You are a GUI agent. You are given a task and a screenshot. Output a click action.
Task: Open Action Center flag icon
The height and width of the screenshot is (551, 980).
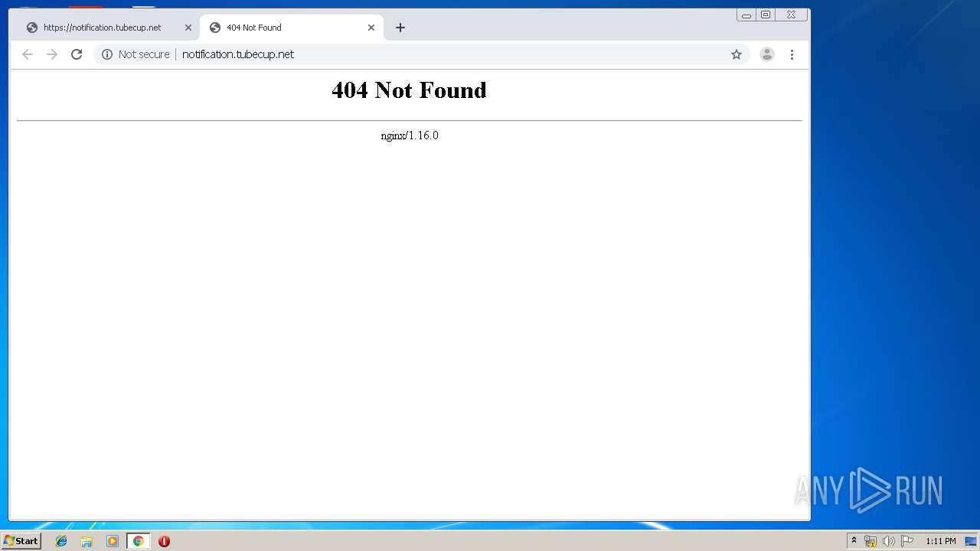coord(907,541)
